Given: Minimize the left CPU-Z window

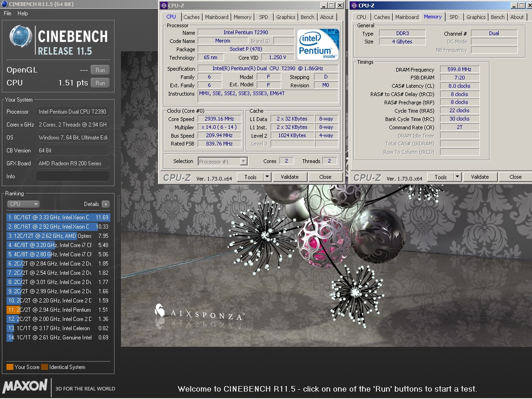Looking at the screenshot, I should [x=324, y=6].
